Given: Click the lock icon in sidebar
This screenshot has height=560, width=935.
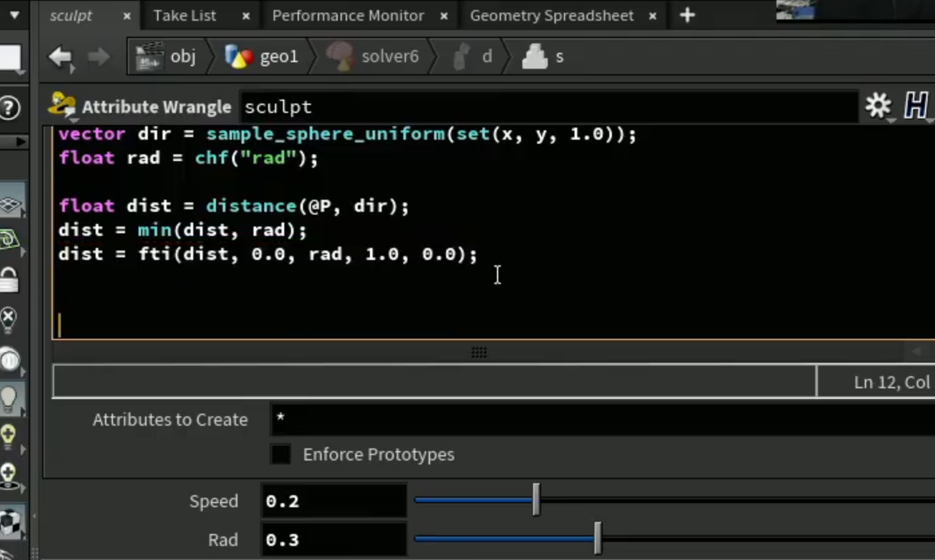Looking at the screenshot, I should 9,281.
